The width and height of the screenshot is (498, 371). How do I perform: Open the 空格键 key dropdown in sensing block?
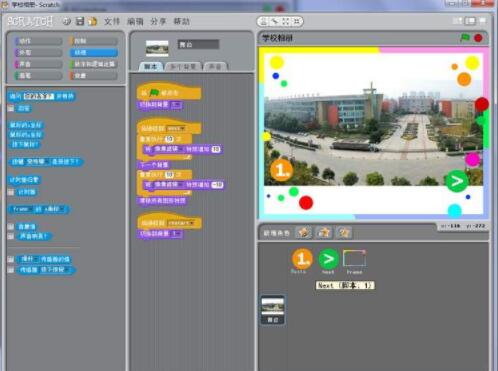(37, 162)
